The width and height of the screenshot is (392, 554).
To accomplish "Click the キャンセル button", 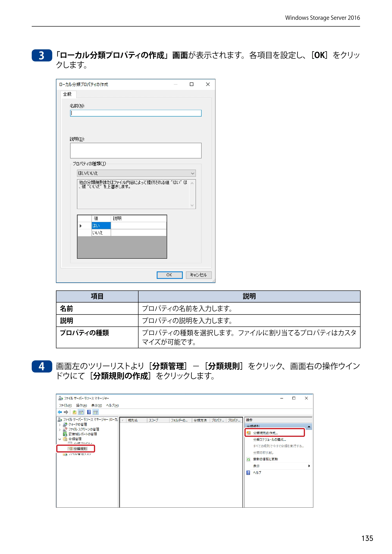I will point(199,275).
